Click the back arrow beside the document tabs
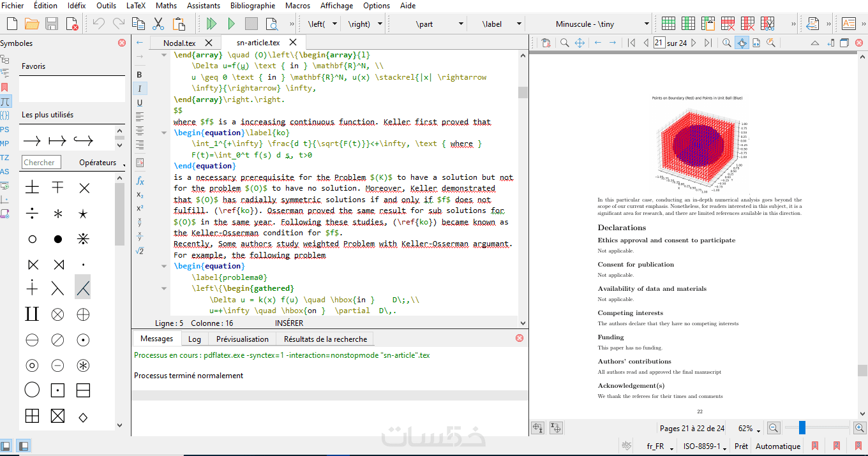 pos(140,43)
